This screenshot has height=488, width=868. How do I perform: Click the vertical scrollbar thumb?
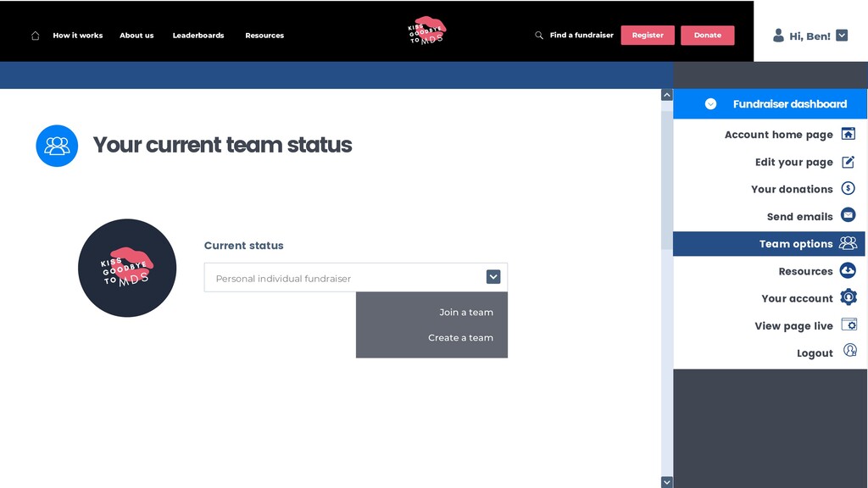pos(667,180)
